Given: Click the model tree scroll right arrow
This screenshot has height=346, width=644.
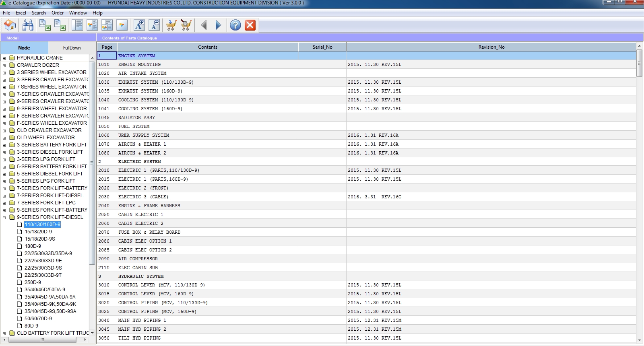Looking at the screenshot, I should (x=85, y=340).
